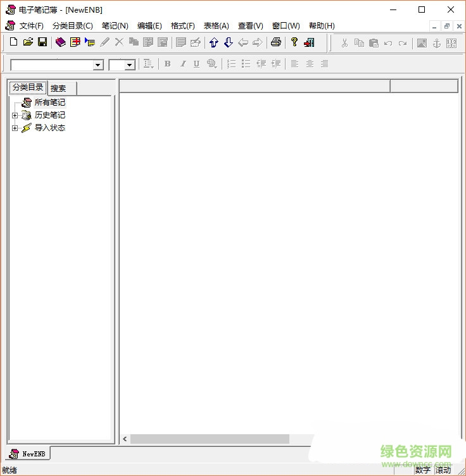Click the gray right arrow forward icon

tap(258, 42)
